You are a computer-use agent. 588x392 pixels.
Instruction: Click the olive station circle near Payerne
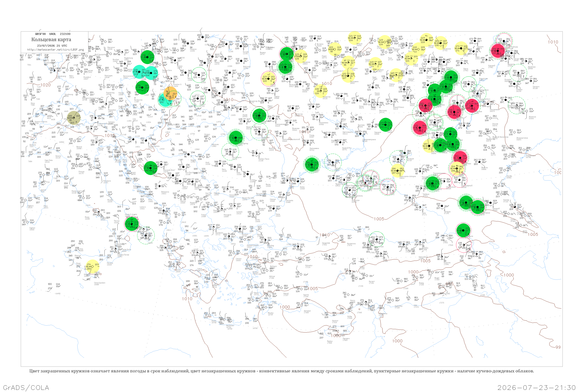pyautogui.click(x=74, y=118)
